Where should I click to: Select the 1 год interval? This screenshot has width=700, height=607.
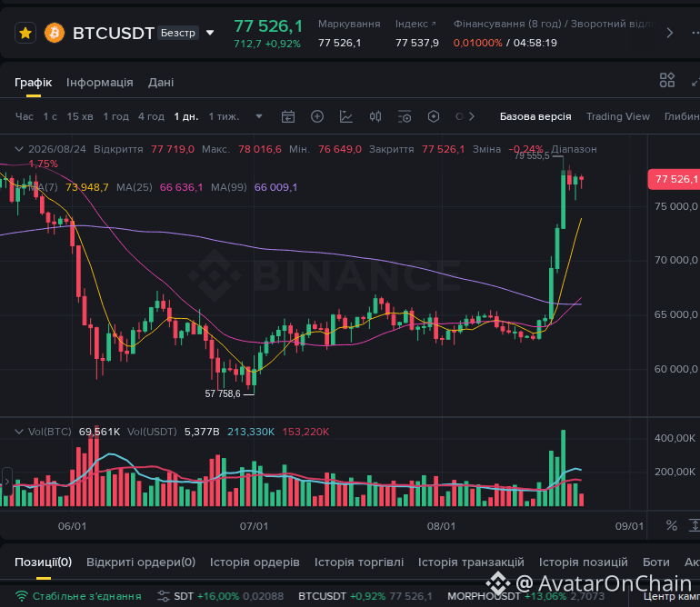click(x=116, y=116)
